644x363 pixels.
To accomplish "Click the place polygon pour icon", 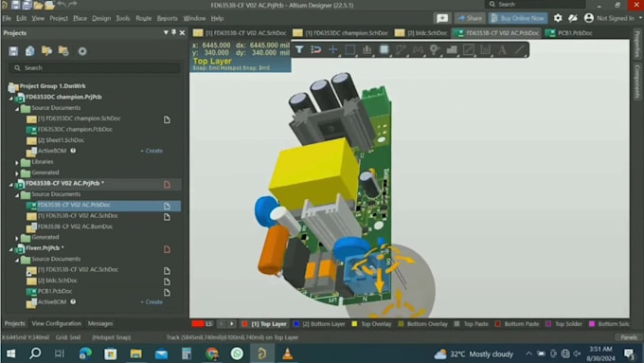I will [x=452, y=49].
